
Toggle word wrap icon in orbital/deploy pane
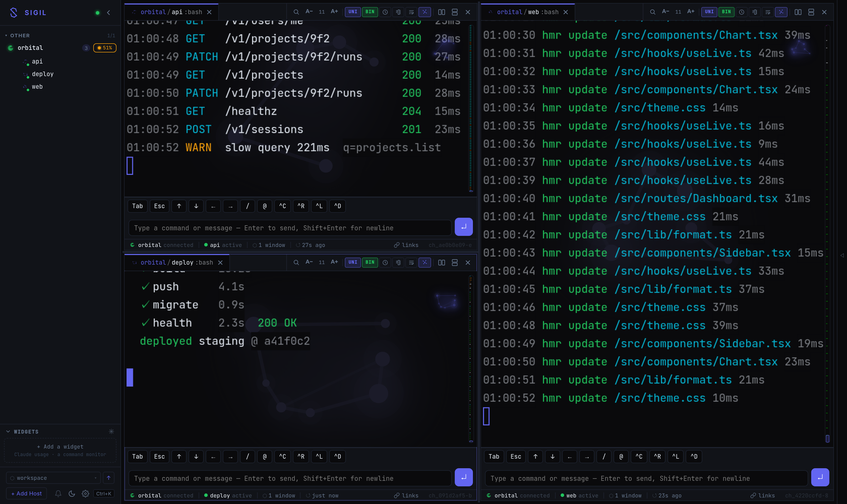click(411, 263)
